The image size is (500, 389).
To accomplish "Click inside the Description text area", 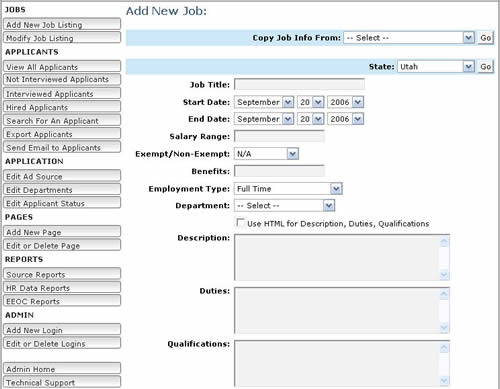I will click(337, 257).
